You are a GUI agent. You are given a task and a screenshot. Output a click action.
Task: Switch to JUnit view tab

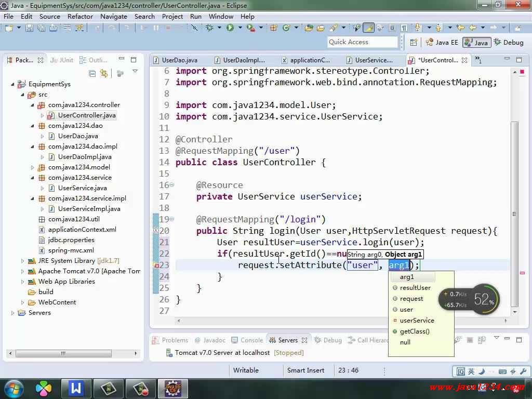[62, 60]
